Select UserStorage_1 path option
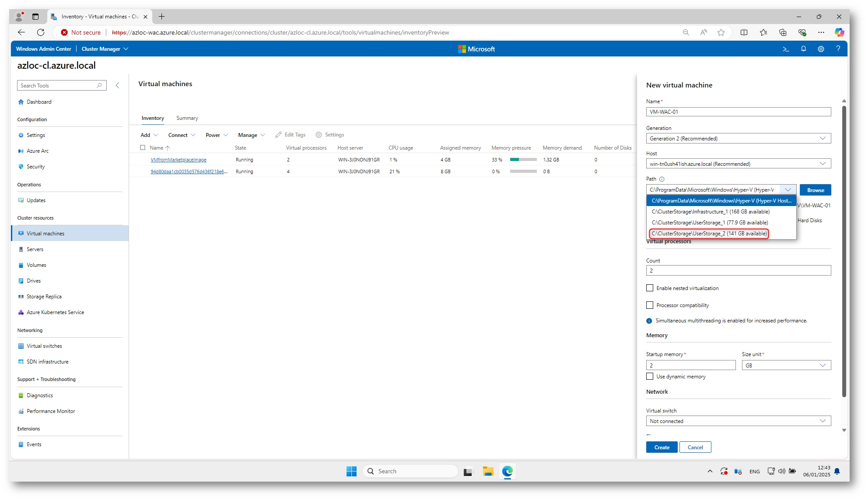868x500 pixels. click(x=721, y=223)
